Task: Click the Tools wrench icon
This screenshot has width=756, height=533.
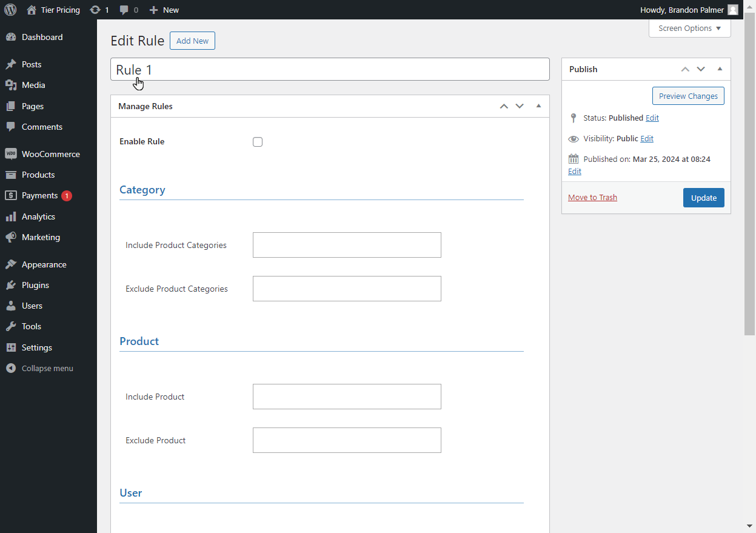Action: coord(11,326)
